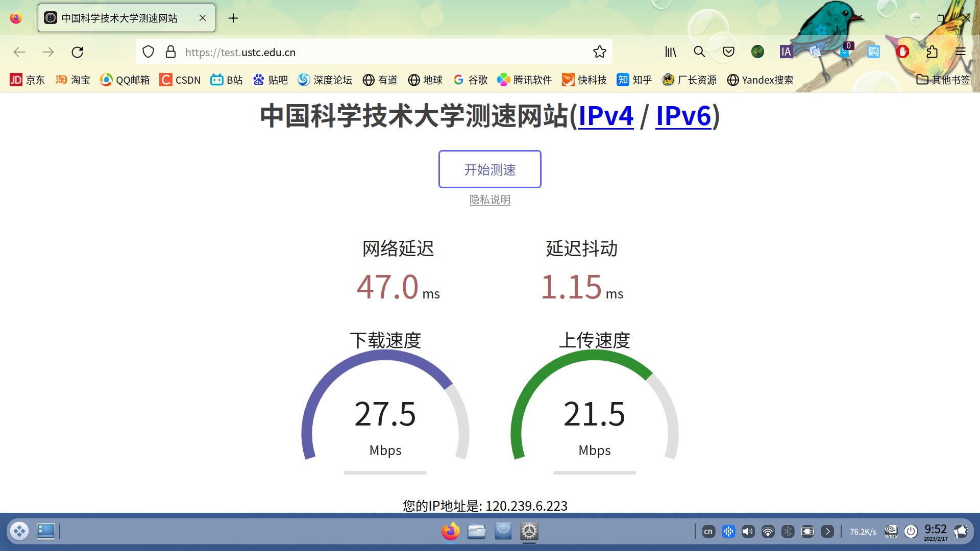
Task: Click the AdBlock extension icon
Action: (902, 52)
